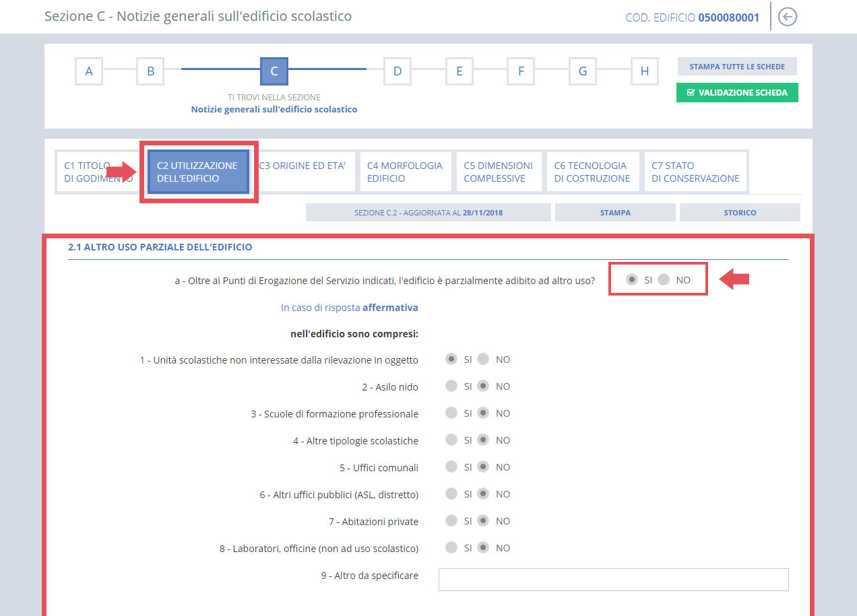Select the highlighted section C step
857x616 pixels.
click(274, 71)
